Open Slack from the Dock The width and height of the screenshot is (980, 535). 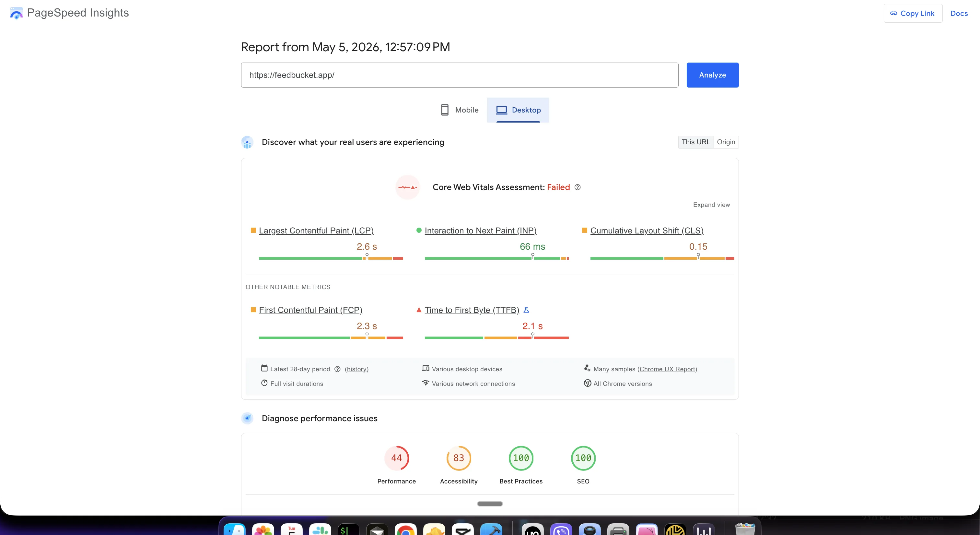320,530
